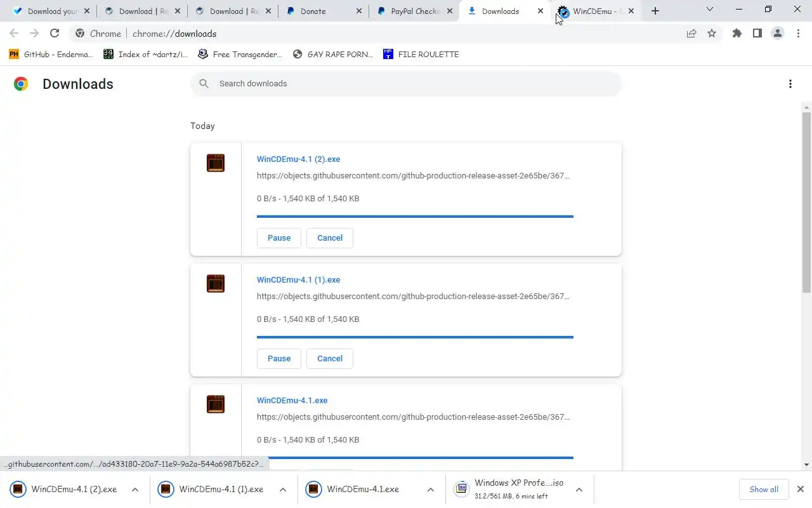Screen dimensions: 812x508
Task: Open the WinCDEmu-4.1 (2).exe file name link
Action: click(x=298, y=159)
